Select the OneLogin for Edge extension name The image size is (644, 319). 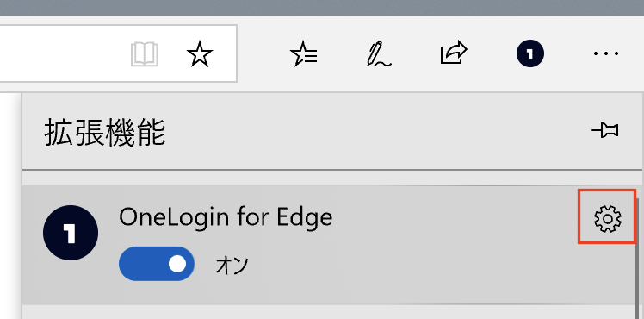pos(226,216)
